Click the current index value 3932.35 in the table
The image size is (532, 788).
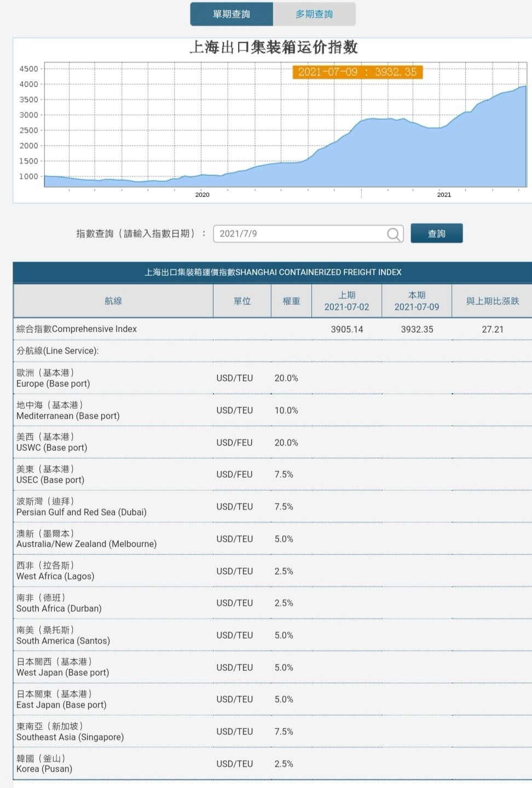[x=417, y=329]
